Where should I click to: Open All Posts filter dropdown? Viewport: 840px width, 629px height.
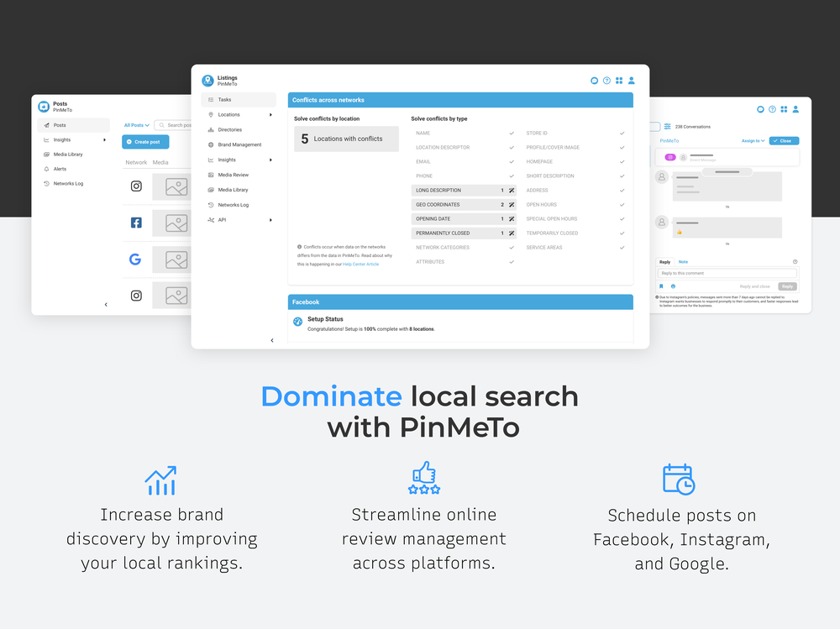pos(137,125)
